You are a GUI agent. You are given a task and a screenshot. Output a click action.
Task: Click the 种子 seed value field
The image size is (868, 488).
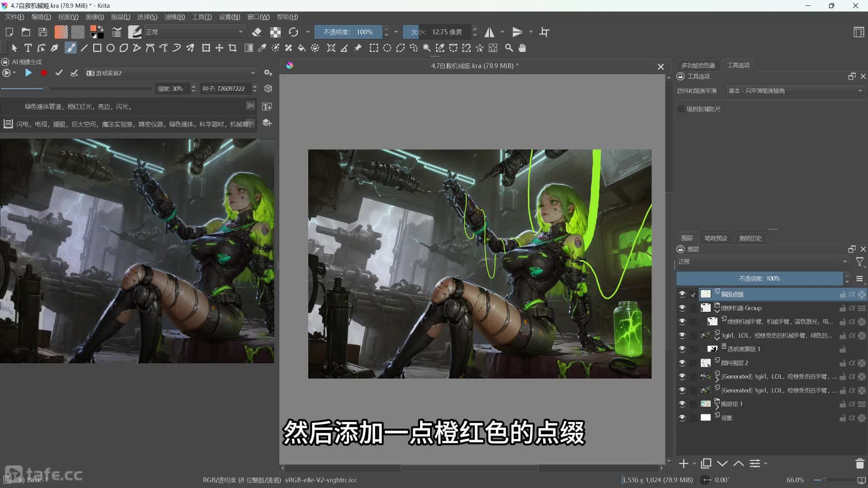pyautogui.click(x=226, y=89)
